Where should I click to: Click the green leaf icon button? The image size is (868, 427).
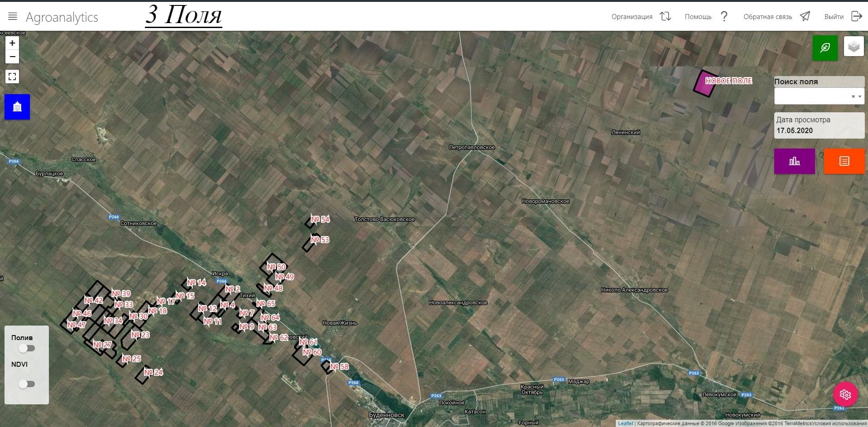pyautogui.click(x=825, y=48)
